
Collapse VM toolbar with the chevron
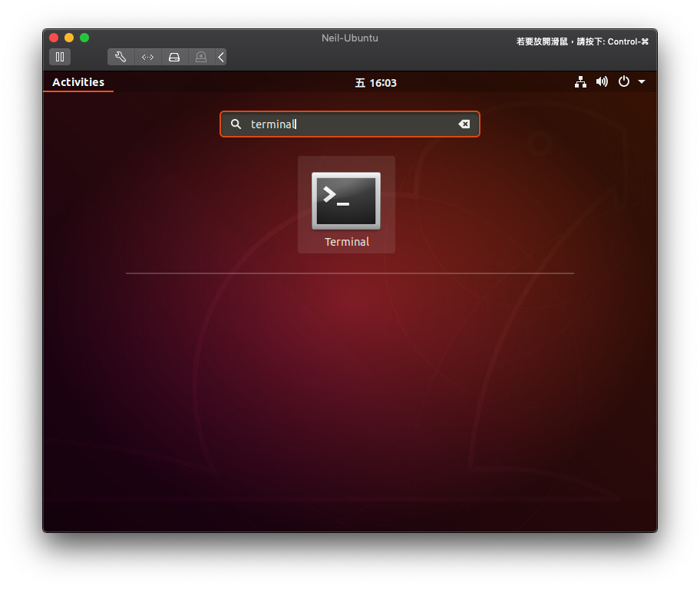point(220,57)
